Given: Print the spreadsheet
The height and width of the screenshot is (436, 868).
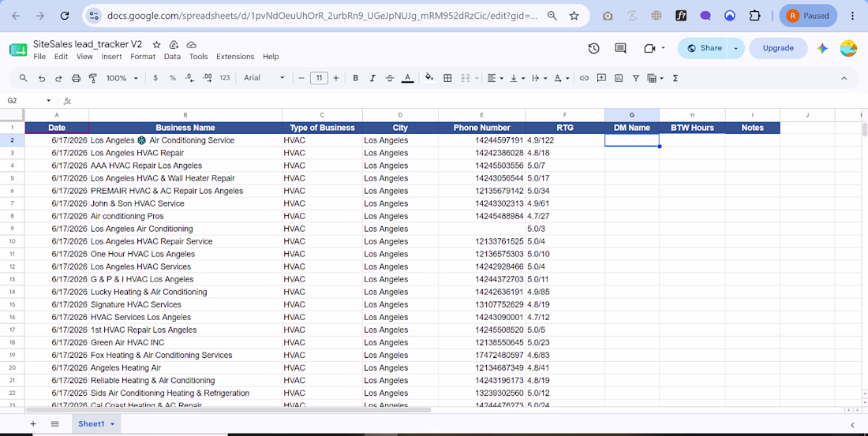Looking at the screenshot, I should click(76, 78).
